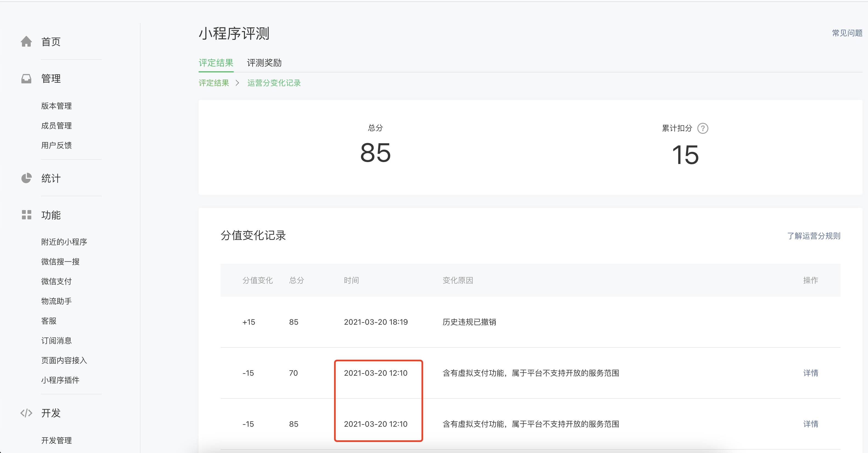This screenshot has width=868, height=453.
Task: View 详情 for the last -15 row
Action: [x=810, y=424]
